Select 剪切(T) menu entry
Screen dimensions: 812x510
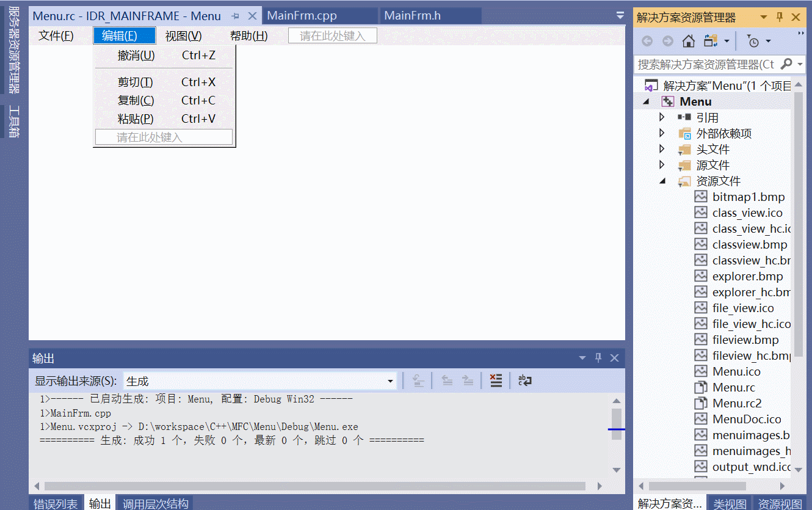tap(164, 82)
